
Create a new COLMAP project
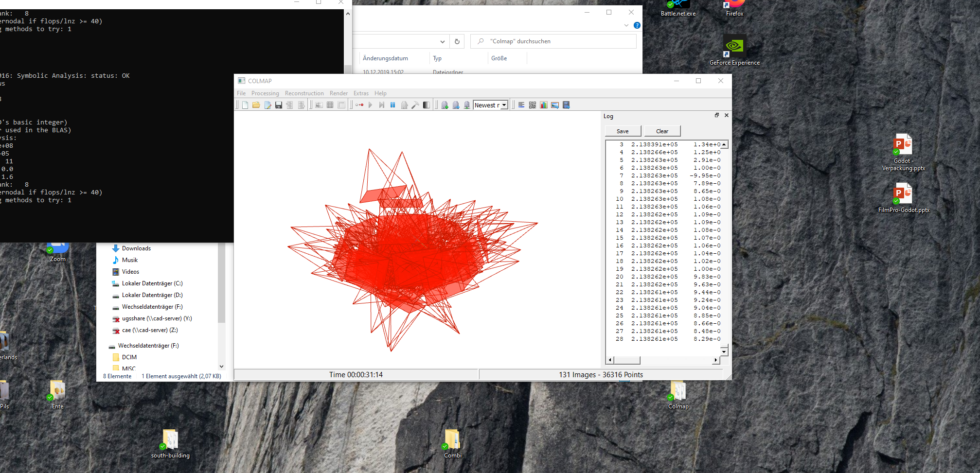pyautogui.click(x=245, y=105)
